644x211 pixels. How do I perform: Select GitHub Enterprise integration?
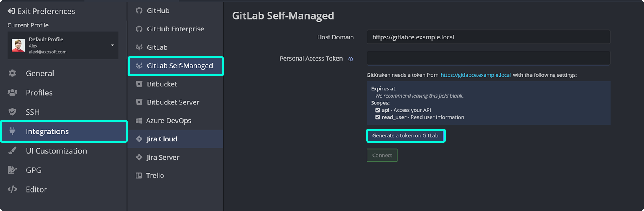175,29
